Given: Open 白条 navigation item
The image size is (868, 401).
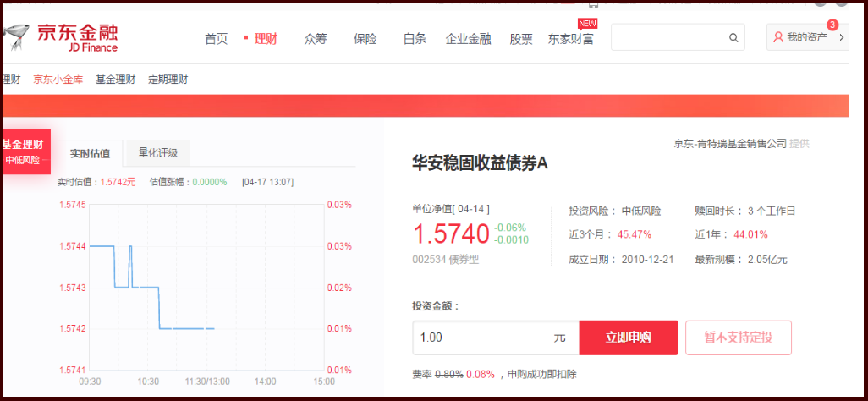Looking at the screenshot, I should (x=415, y=39).
